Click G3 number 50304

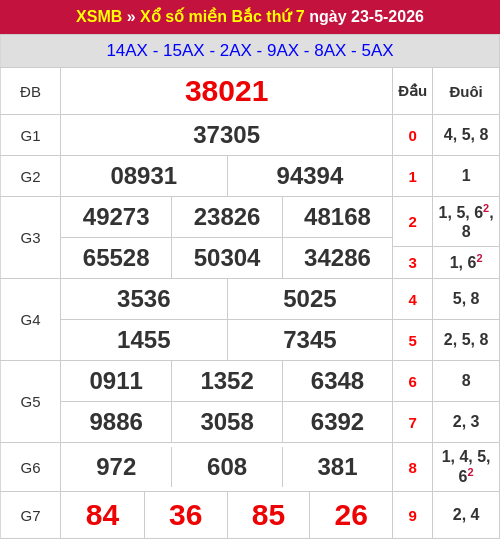click(x=227, y=258)
